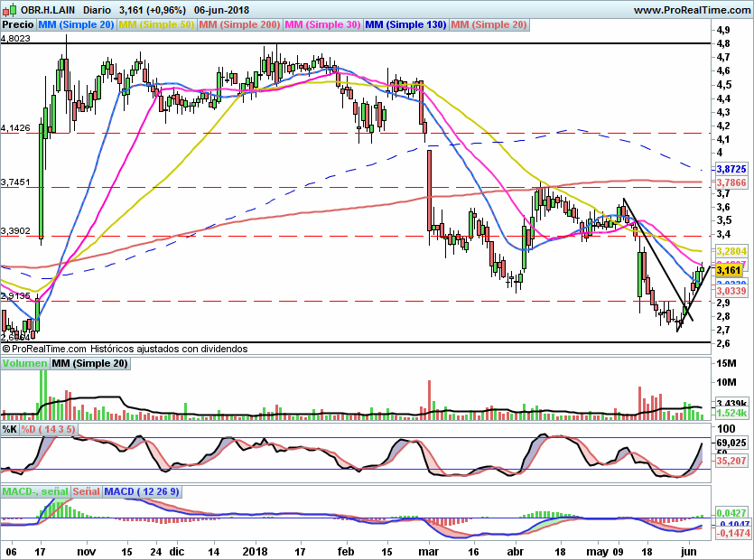Viewport: 754px width, 560px height.
Task: Click the ProRealTime.com copyright notice
Action: click(125, 349)
